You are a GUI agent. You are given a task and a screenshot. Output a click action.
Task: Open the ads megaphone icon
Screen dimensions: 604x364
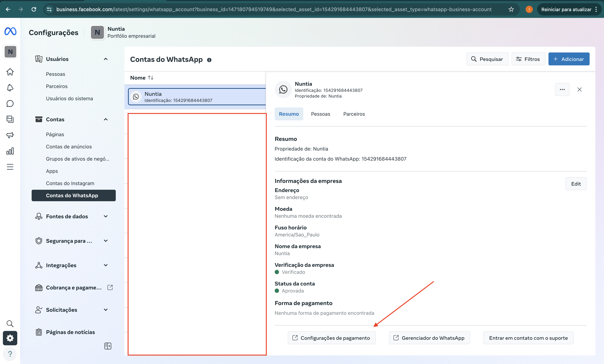point(10,135)
